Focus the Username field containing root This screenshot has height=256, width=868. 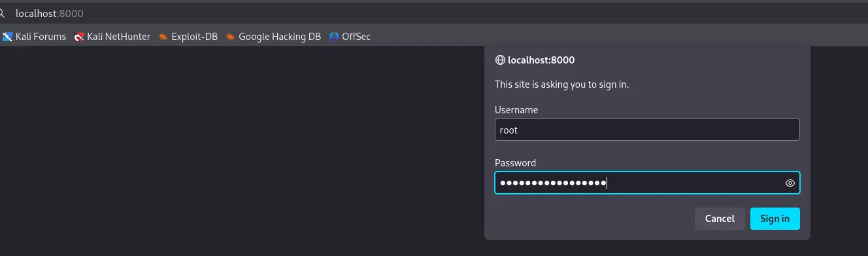647,130
